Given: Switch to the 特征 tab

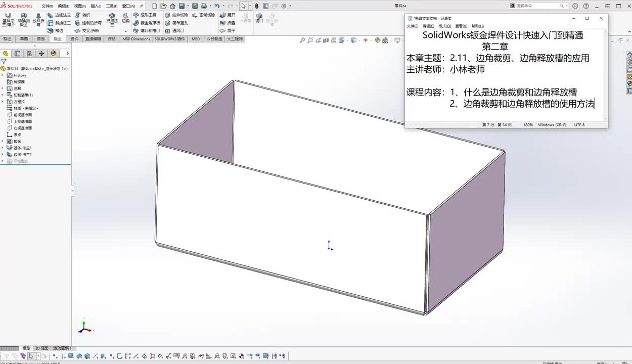Looking at the screenshot, I should [7, 39].
